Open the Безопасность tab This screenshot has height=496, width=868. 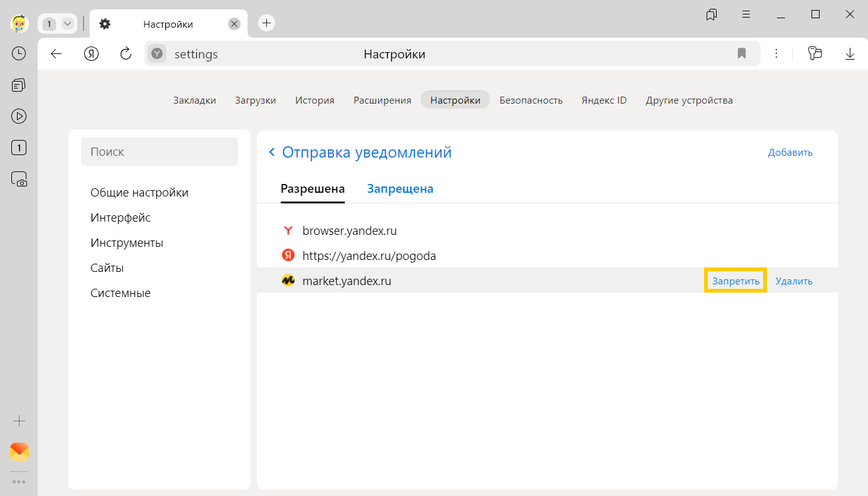(x=531, y=100)
